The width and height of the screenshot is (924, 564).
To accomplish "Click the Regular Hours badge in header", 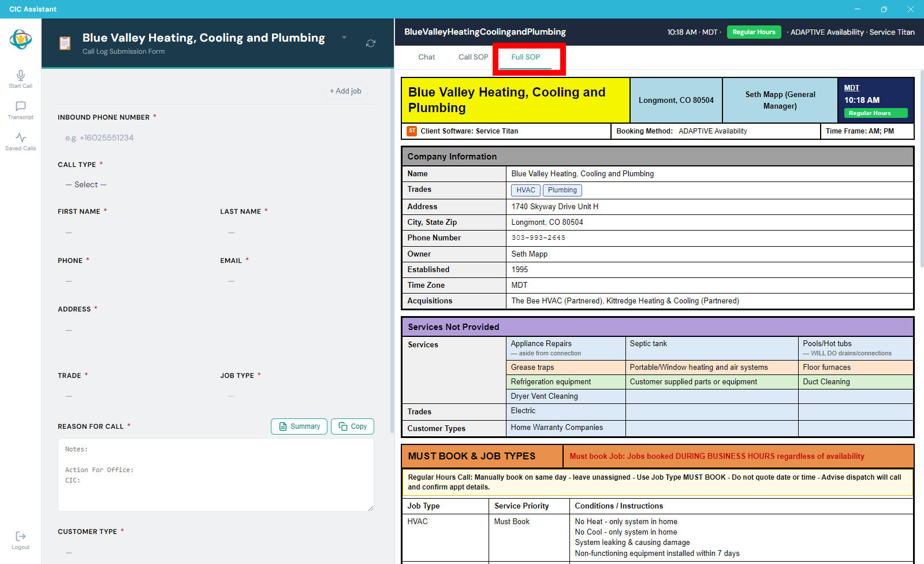I will pos(754,32).
